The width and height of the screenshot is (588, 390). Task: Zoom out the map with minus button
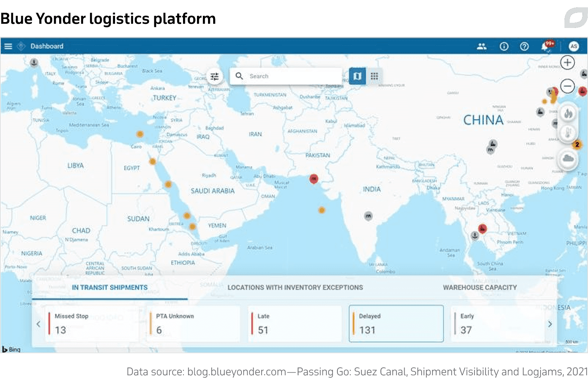[567, 86]
